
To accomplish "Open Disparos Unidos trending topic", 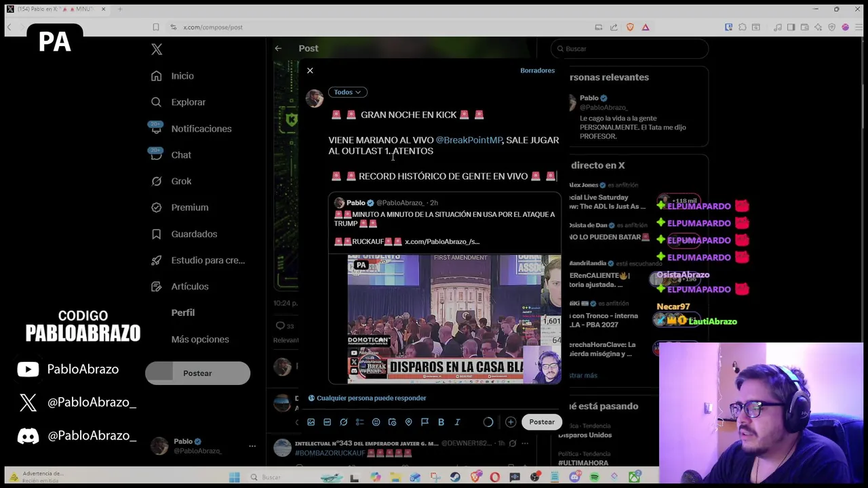I will [x=585, y=435].
